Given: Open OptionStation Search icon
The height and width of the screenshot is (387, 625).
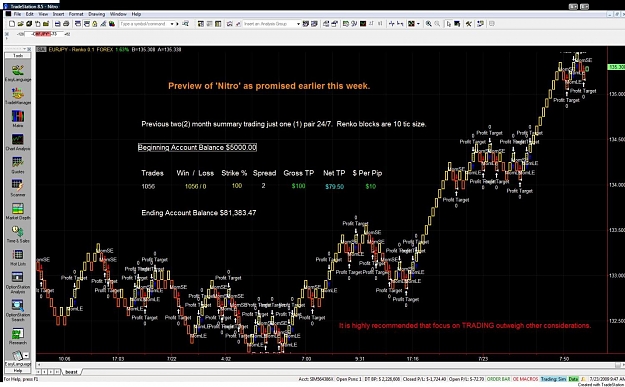Looking at the screenshot, I should coord(18,310).
